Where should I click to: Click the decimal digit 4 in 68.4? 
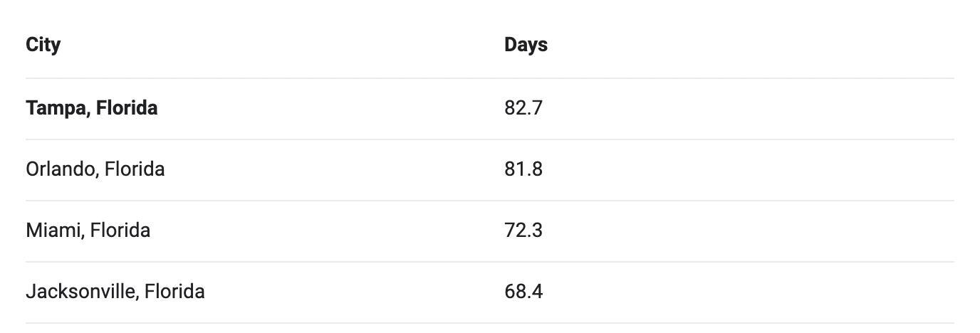click(x=537, y=292)
